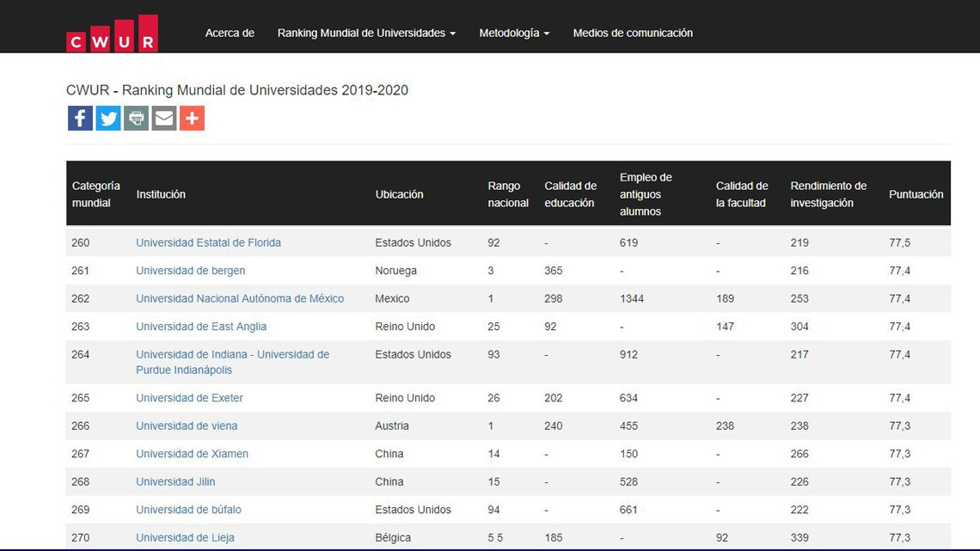Open the Metodología dropdown
Screen dimensions: 980x551
[x=513, y=33]
